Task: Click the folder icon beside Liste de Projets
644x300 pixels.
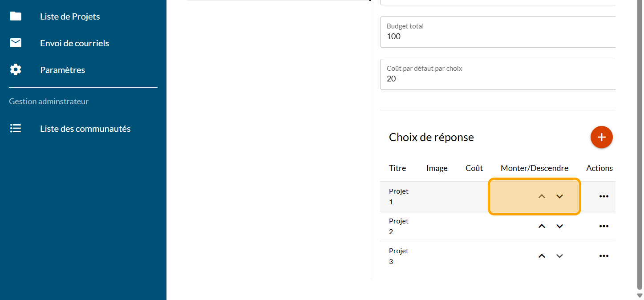Action: [16, 16]
